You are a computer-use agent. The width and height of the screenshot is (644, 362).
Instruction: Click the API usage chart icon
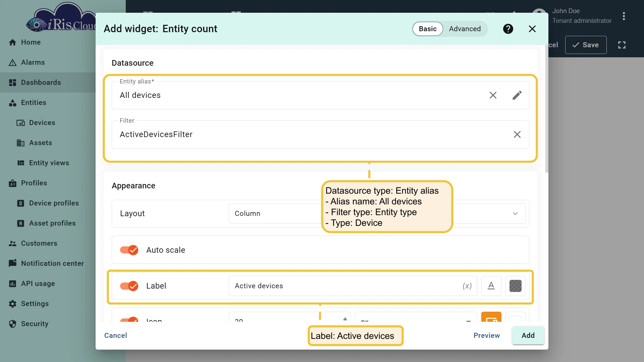pos(13,284)
